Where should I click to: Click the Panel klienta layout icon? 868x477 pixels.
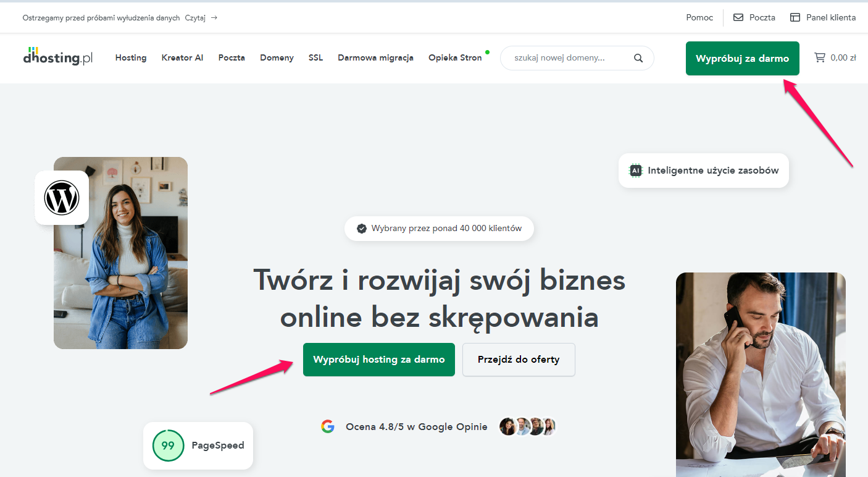click(795, 17)
